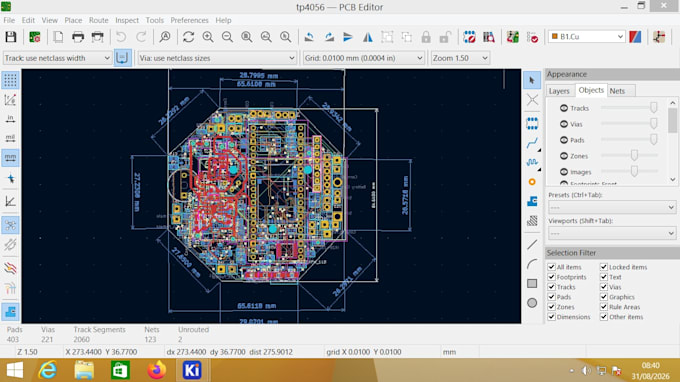Uncheck Locked items in Selection Filter
This screenshot has width=680, height=382.
604,267
